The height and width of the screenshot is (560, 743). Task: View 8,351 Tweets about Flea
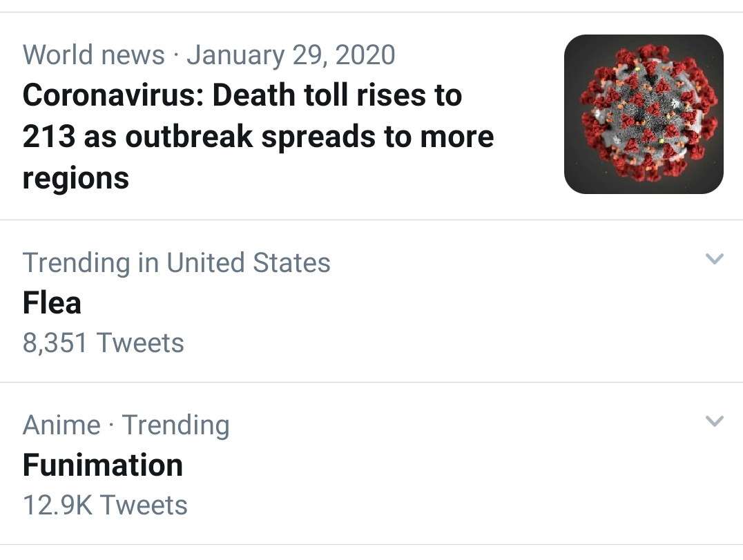coord(104,343)
